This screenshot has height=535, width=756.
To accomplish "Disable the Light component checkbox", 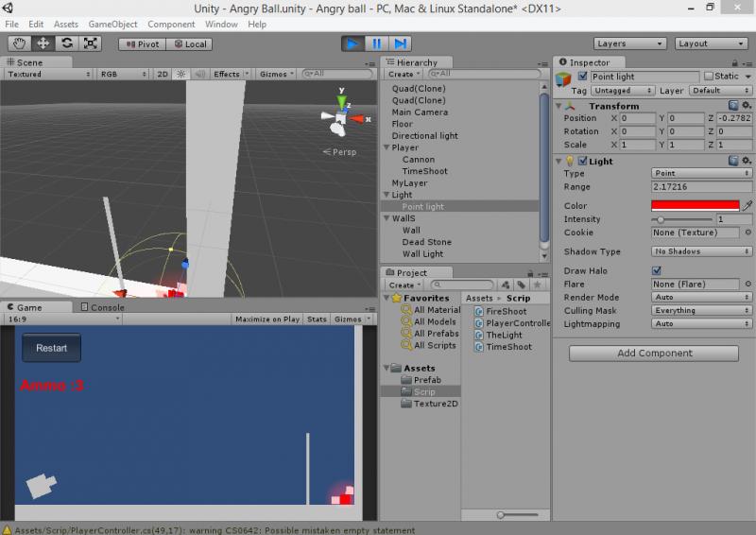I will point(582,161).
